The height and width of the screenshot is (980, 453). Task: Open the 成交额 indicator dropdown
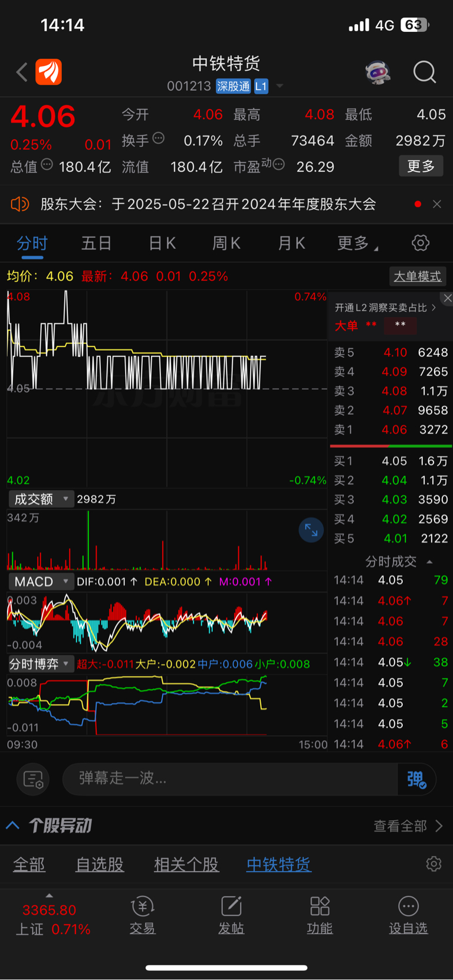pyautogui.click(x=41, y=499)
